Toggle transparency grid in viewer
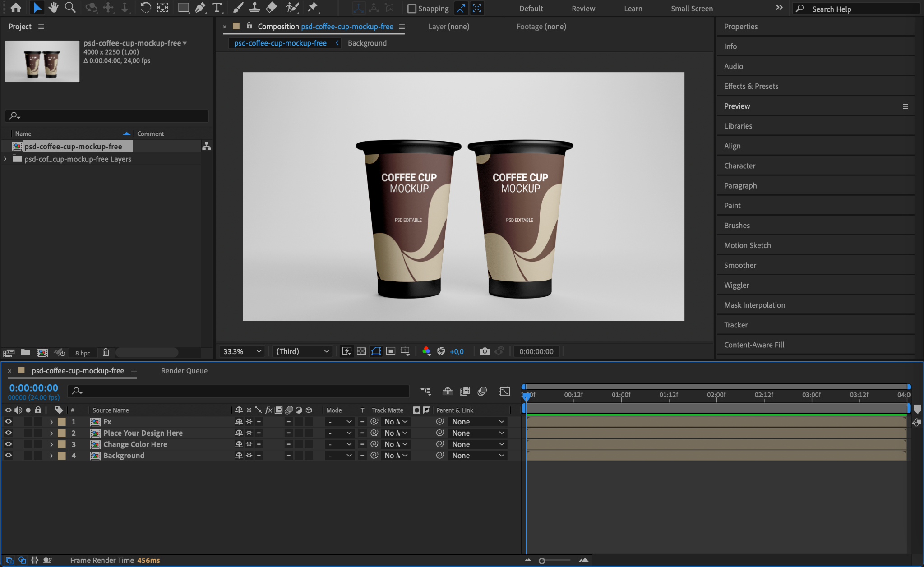The width and height of the screenshot is (924, 567). (x=361, y=351)
